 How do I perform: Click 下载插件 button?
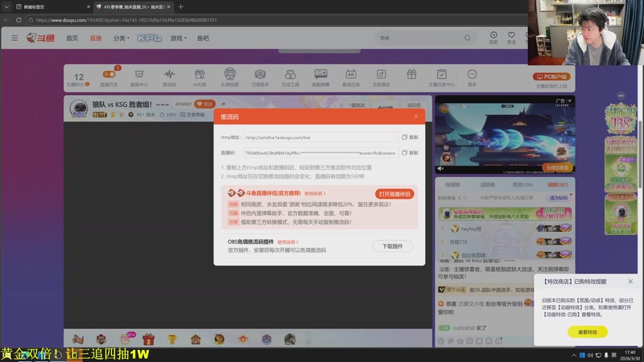pos(392,246)
